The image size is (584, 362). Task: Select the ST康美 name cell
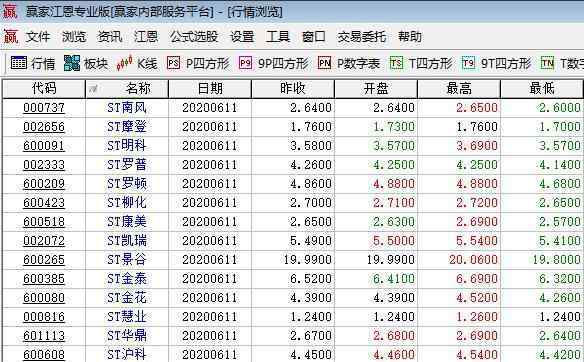tap(127, 222)
